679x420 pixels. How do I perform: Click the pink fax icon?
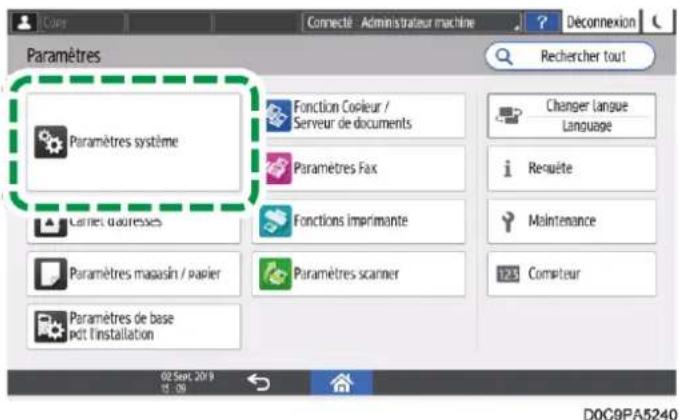[278, 168]
